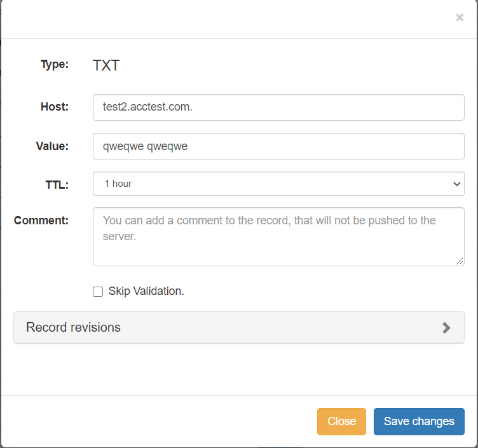Click the Save changes button

click(419, 421)
